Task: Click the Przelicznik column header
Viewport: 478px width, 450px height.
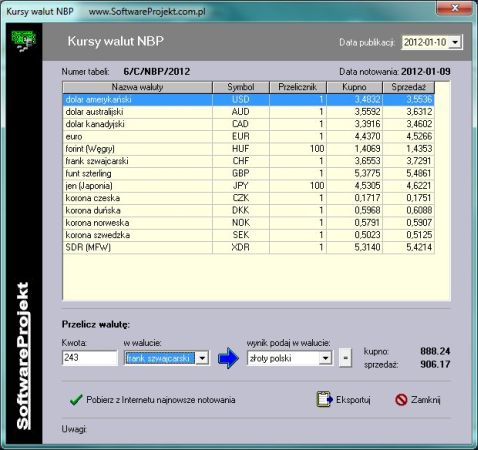Action: (298, 87)
